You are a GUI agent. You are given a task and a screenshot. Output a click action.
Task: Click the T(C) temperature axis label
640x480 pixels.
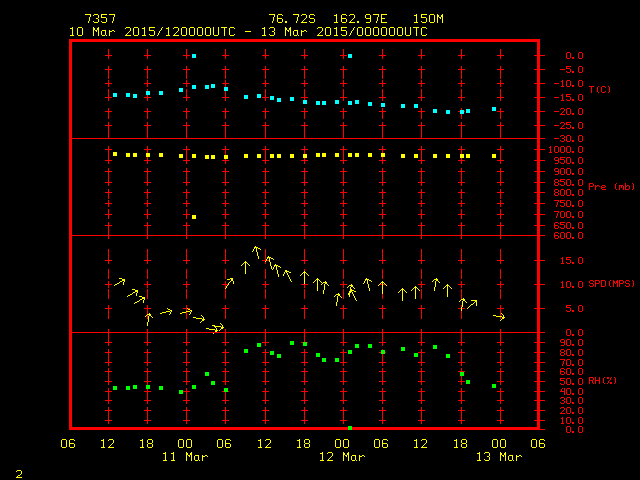pyautogui.click(x=599, y=90)
